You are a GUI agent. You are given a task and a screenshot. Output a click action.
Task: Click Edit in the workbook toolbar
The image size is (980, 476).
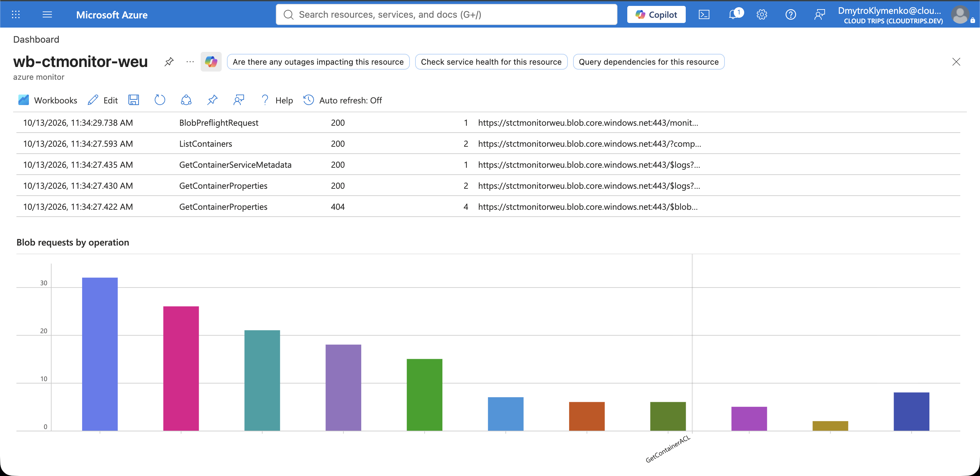pos(103,100)
